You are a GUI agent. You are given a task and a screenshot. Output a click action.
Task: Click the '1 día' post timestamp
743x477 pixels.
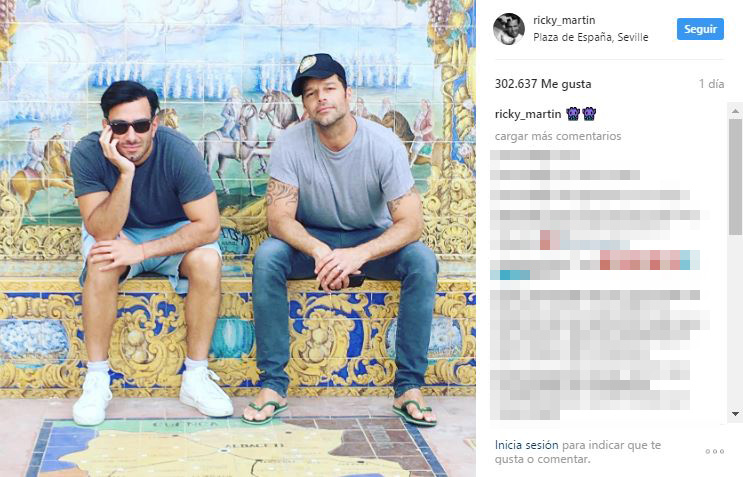click(x=711, y=84)
